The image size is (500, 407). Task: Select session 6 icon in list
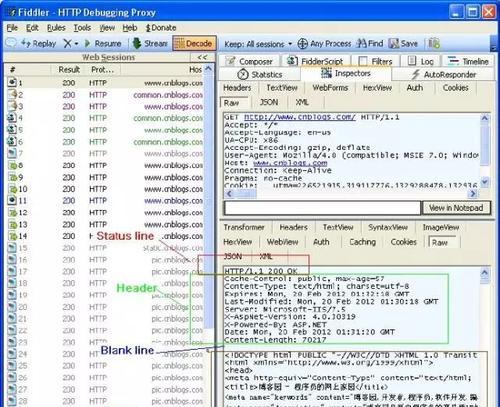coord(12,141)
